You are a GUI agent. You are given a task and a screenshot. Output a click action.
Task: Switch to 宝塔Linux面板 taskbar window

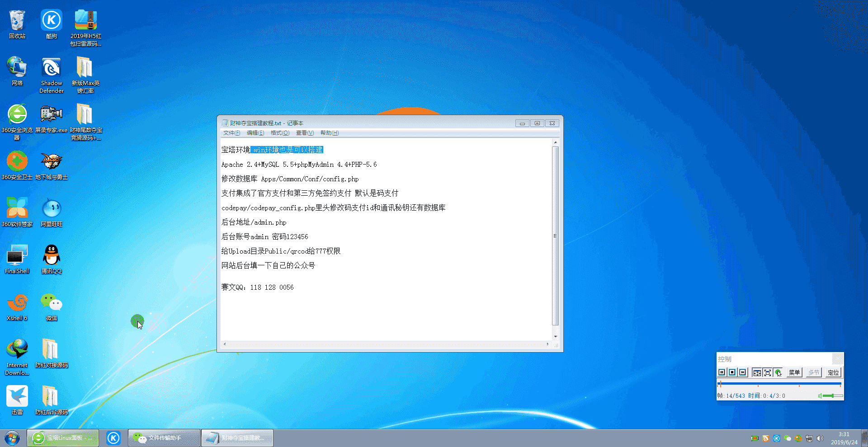coord(63,438)
